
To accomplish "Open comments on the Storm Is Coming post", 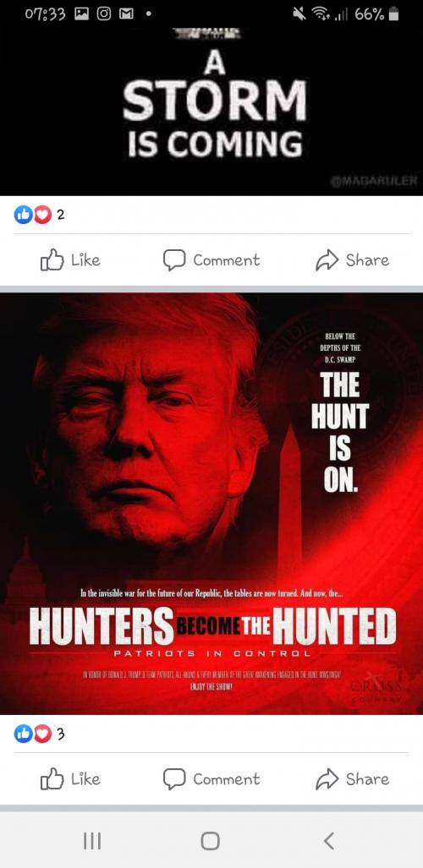I will click(x=211, y=260).
